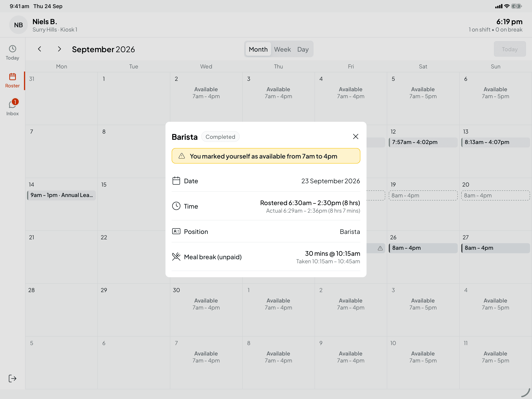Open the 7:57am – 4:02pm shift on the 12th
Screen dimensions: 532x399
pos(423,142)
